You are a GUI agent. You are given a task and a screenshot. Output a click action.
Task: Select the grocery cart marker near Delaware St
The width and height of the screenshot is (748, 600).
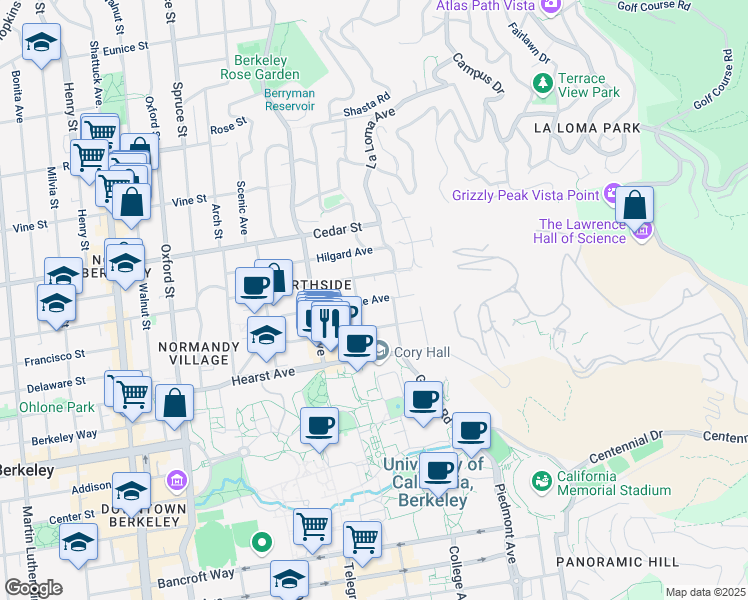tap(133, 395)
